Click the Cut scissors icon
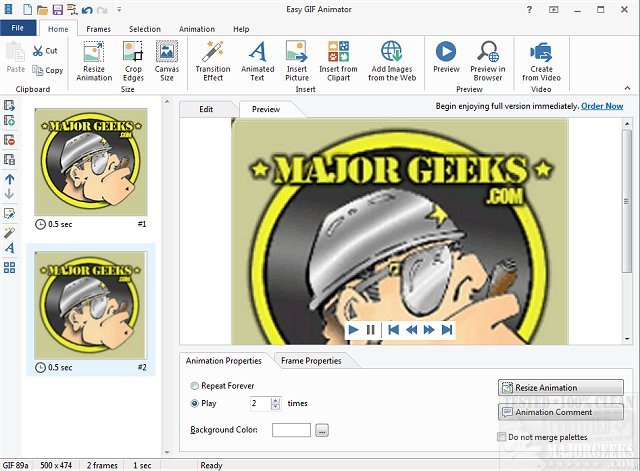 (38, 51)
